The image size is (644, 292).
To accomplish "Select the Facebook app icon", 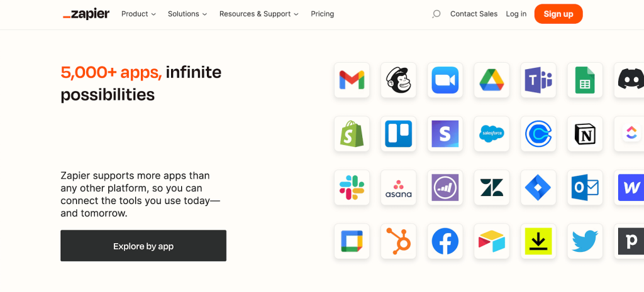I will coord(445,241).
